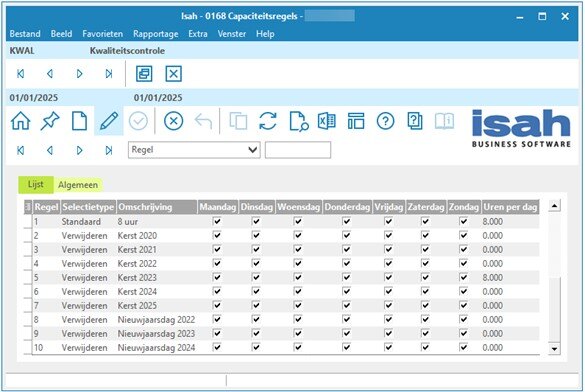The height and width of the screenshot is (392, 585).
Task: Click the undo arrow icon
Action: (203, 121)
